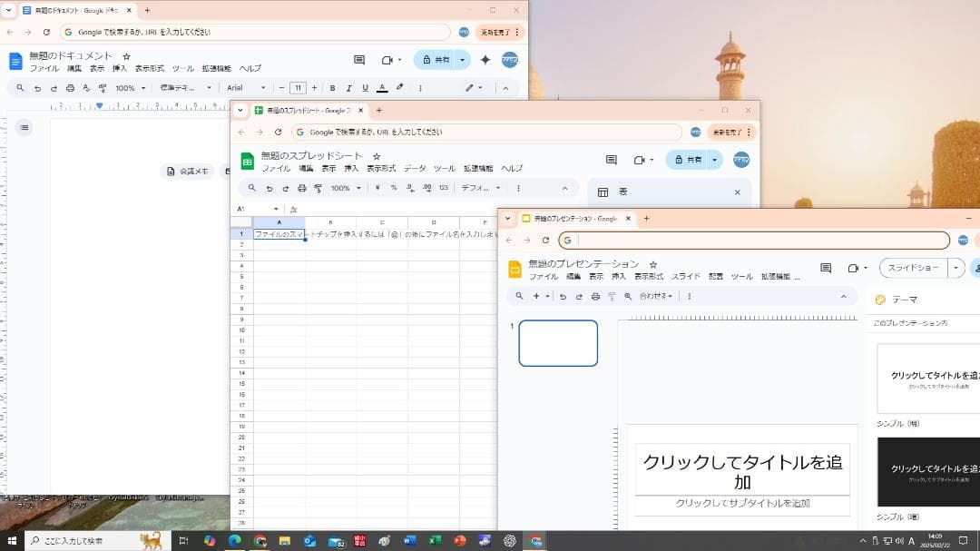Click the text color swatch in Docs toolbar
The height and width of the screenshot is (551, 980).
(381, 88)
